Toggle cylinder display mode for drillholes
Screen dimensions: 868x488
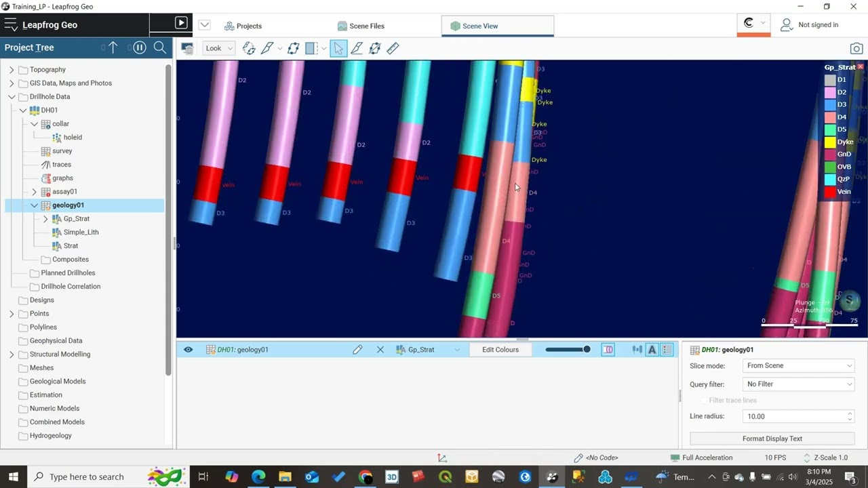[608, 350]
